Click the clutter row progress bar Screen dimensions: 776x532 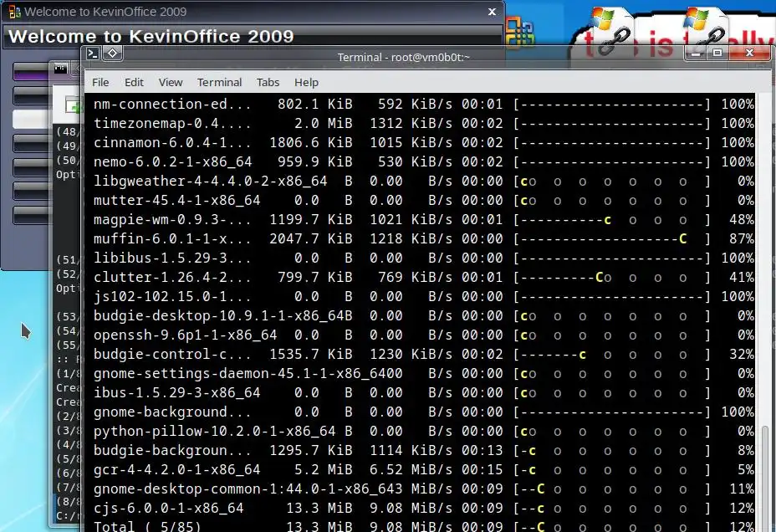pos(612,278)
